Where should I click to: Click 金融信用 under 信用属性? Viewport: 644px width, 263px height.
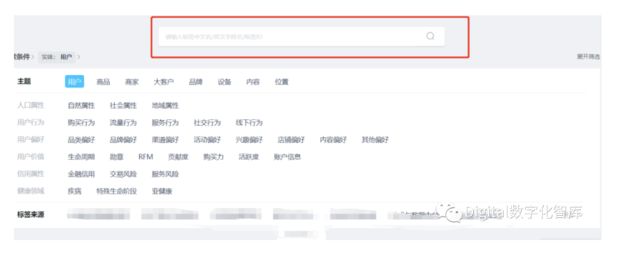(x=81, y=174)
